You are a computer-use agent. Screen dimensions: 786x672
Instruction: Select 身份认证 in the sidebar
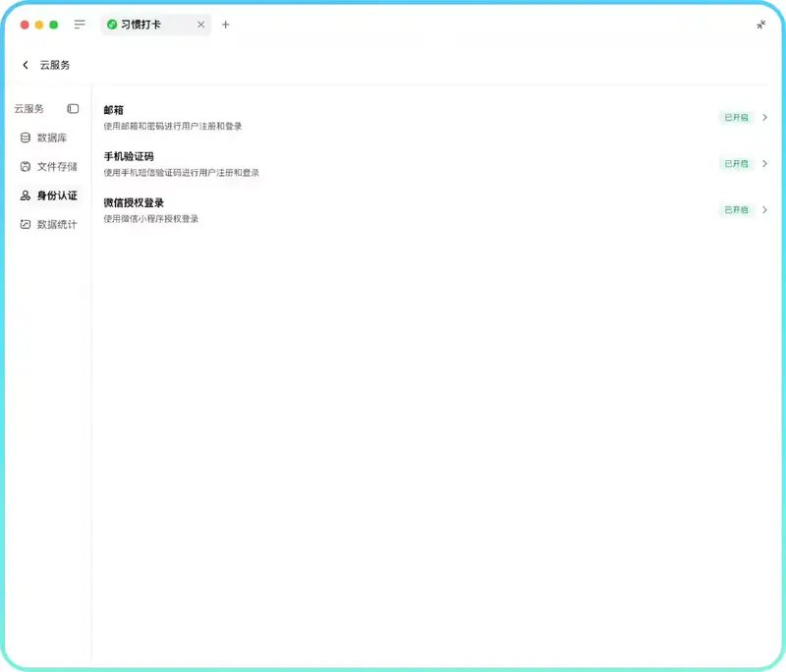coord(48,196)
